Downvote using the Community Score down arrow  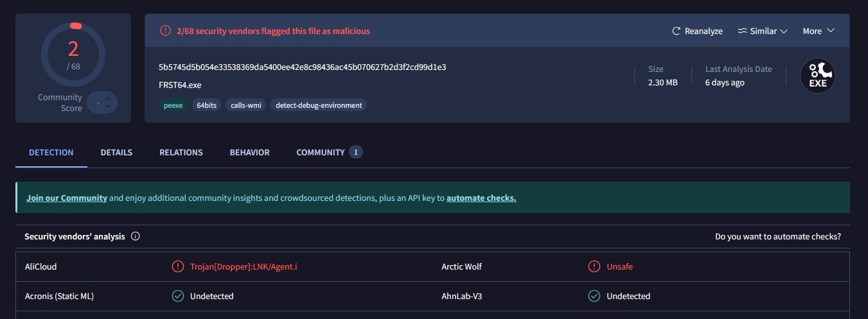click(x=109, y=107)
